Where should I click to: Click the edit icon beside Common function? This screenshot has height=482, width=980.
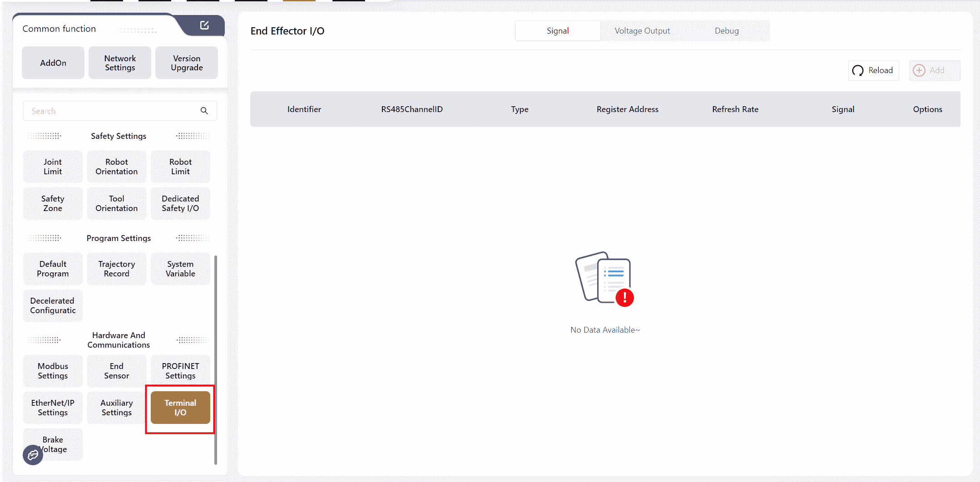(204, 25)
